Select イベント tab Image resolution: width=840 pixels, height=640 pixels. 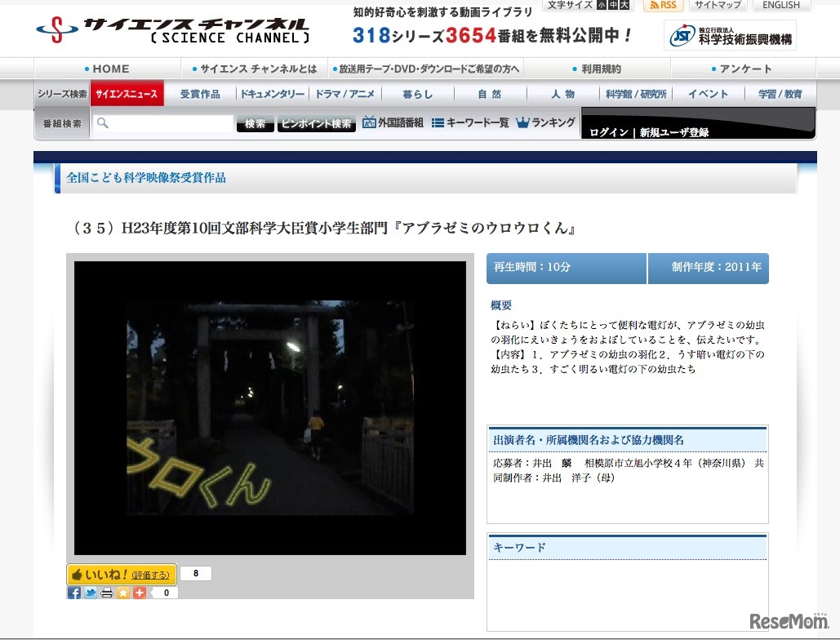(709, 94)
